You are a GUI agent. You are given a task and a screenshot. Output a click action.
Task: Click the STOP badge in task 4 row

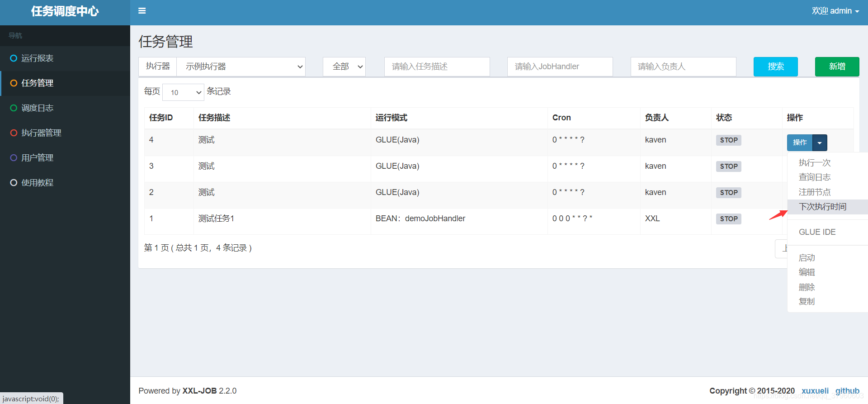pyautogui.click(x=729, y=140)
